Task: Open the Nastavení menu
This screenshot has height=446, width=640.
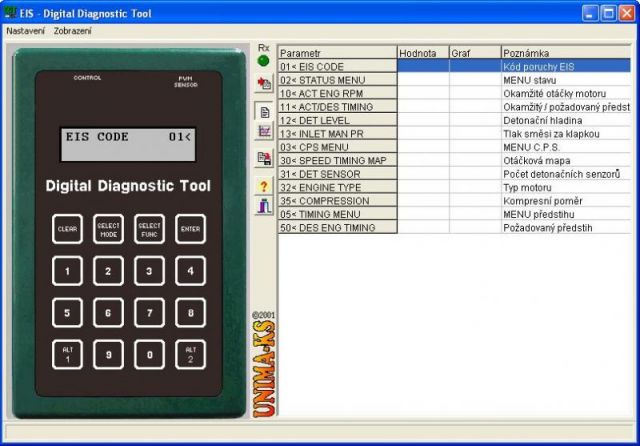Action: 25,31
